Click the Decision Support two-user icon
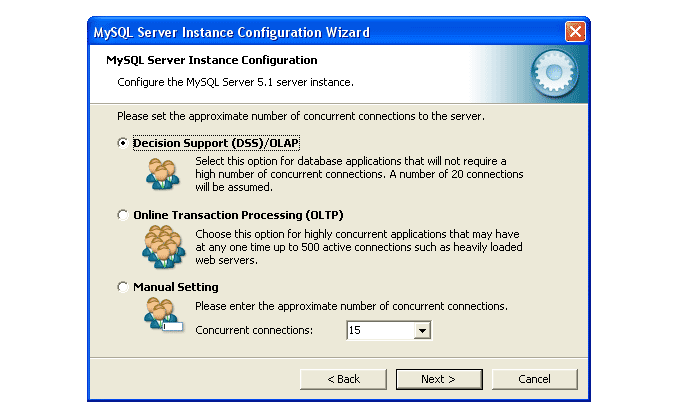This screenshot has width=700, height=415. tap(160, 171)
